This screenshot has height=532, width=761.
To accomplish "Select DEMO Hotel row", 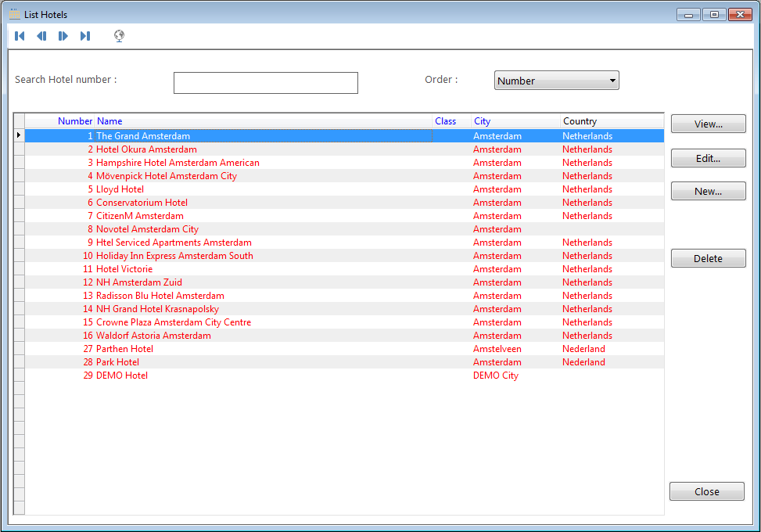I will coord(344,376).
